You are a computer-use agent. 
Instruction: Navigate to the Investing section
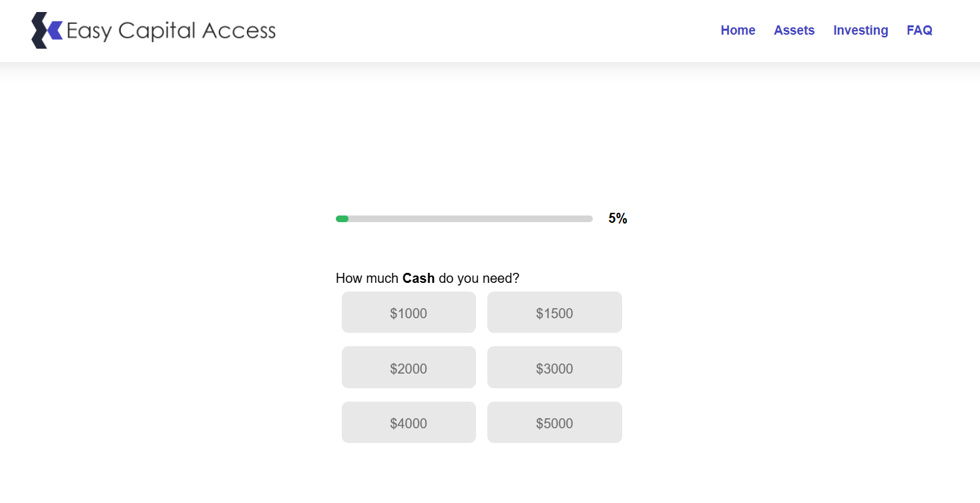click(x=861, y=31)
